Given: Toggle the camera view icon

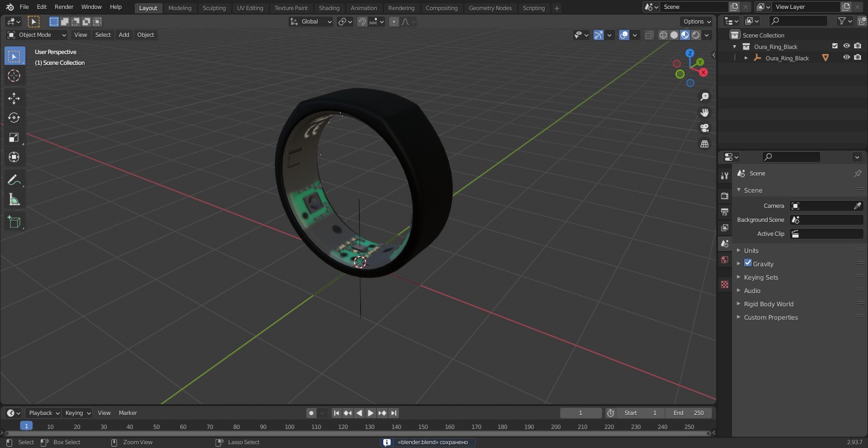Looking at the screenshot, I should (x=704, y=128).
